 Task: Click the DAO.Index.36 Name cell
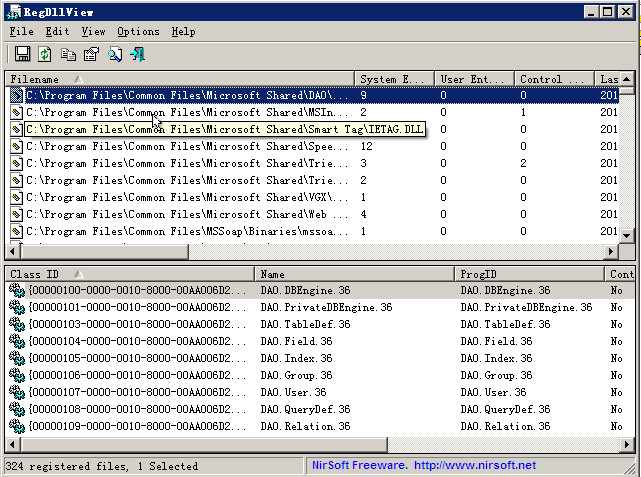296,358
